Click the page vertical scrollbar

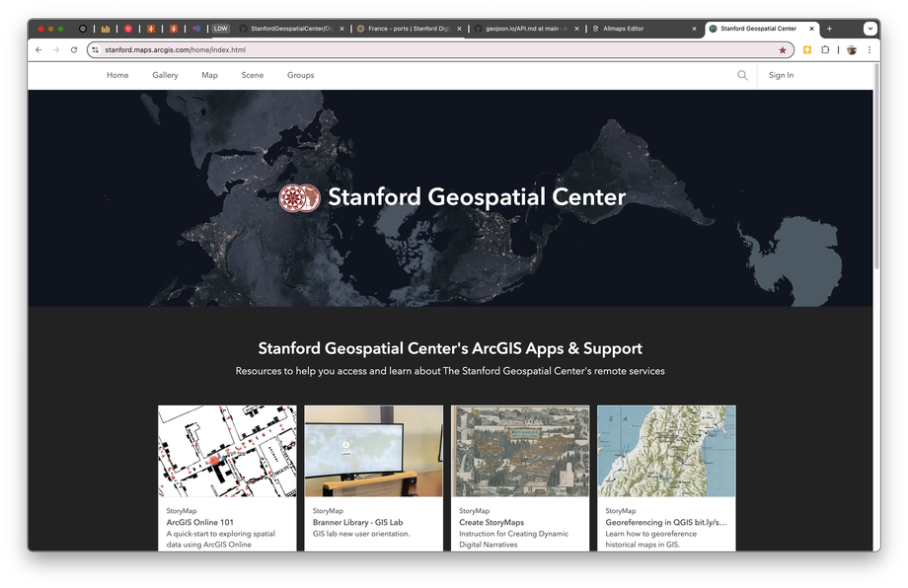pyautogui.click(x=876, y=168)
